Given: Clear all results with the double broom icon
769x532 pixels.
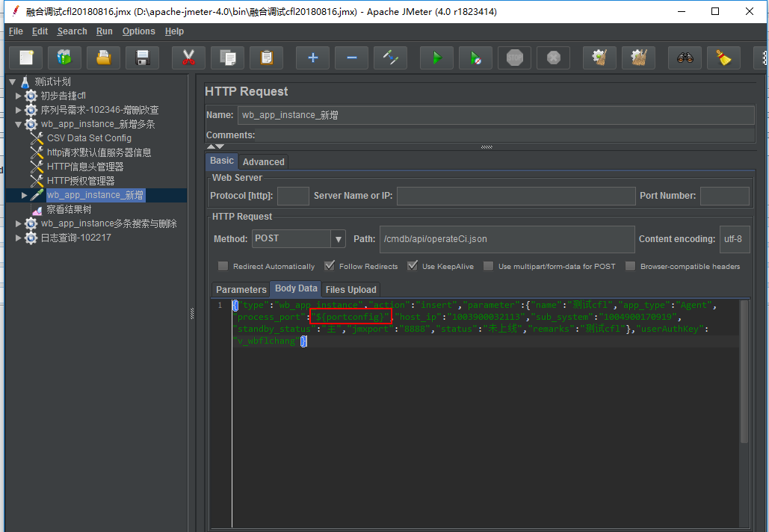Looking at the screenshot, I should (x=638, y=58).
